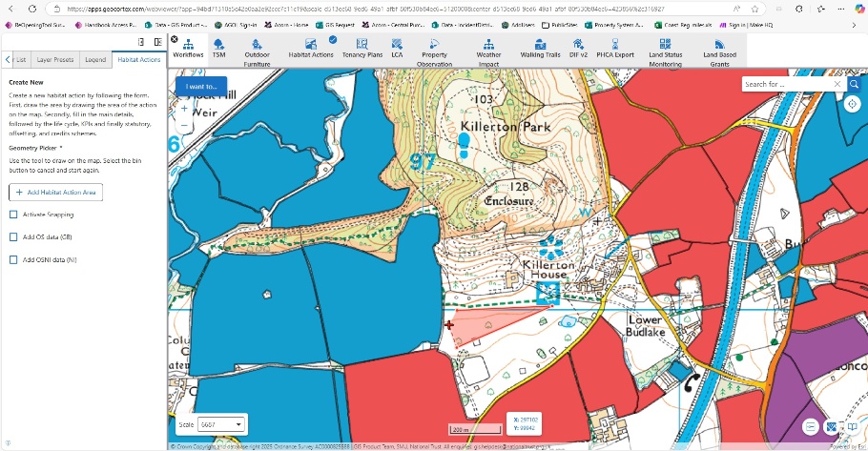Viewport: 868px width, 451px height.
Task: Open the Walking Trails tool
Action: [x=540, y=49]
